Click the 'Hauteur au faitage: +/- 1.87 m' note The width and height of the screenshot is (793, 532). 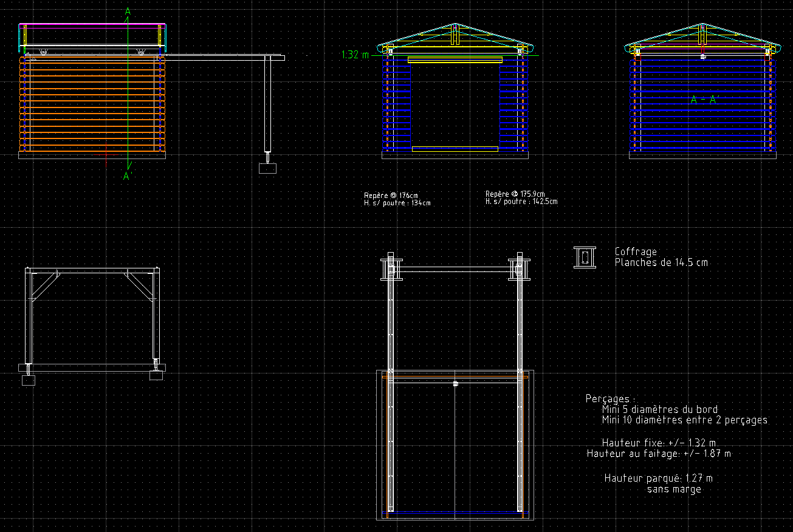click(659, 453)
